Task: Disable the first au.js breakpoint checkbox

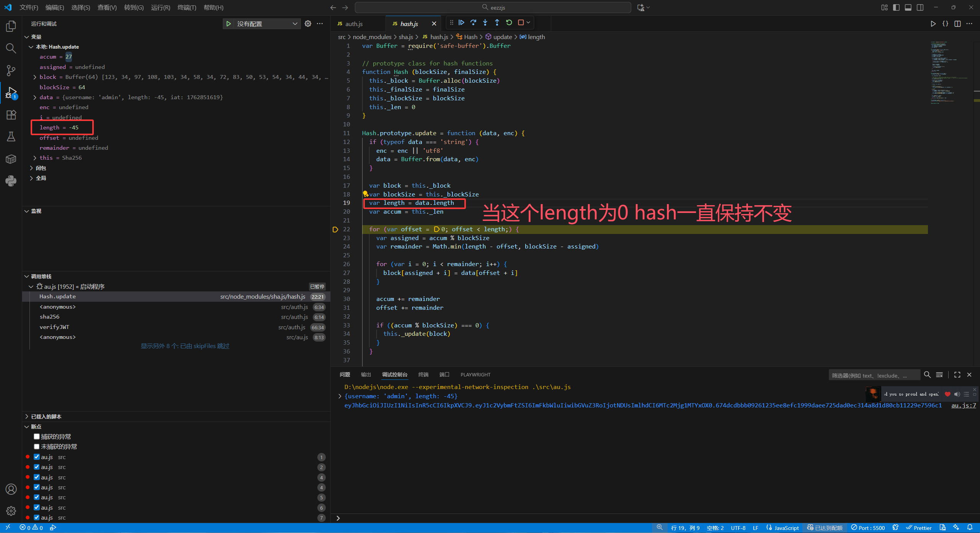Action: pyautogui.click(x=37, y=457)
